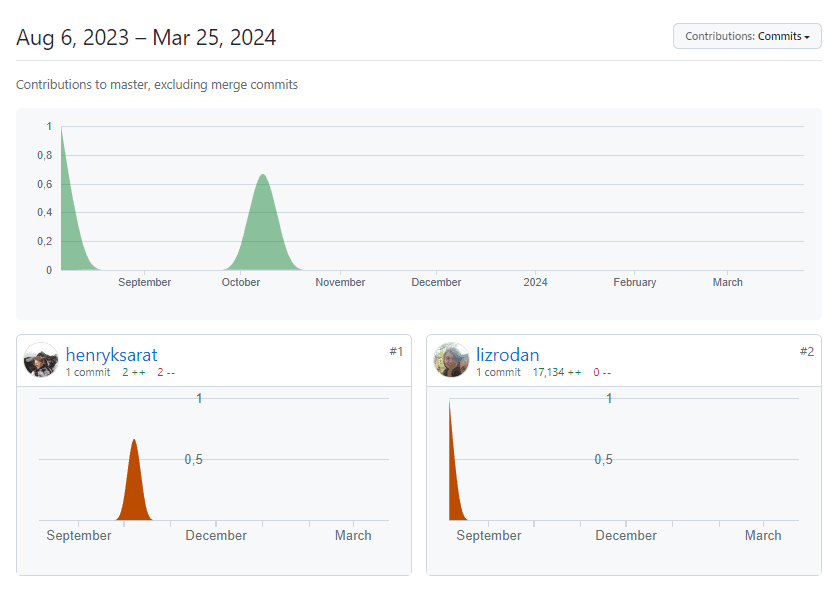Click the #2 rank badge
The width and height of the screenshot is (840, 592).
pos(806,351)
